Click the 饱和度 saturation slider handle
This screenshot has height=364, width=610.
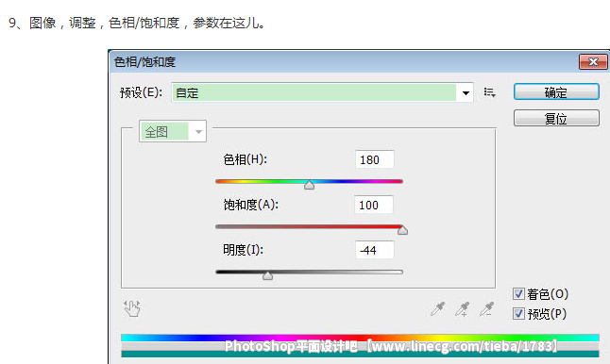402,230
